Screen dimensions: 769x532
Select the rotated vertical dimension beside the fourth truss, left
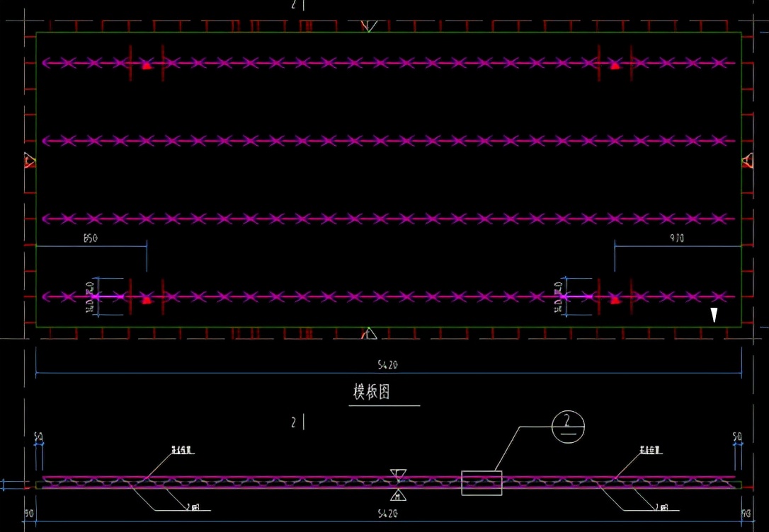pos(90,297)
